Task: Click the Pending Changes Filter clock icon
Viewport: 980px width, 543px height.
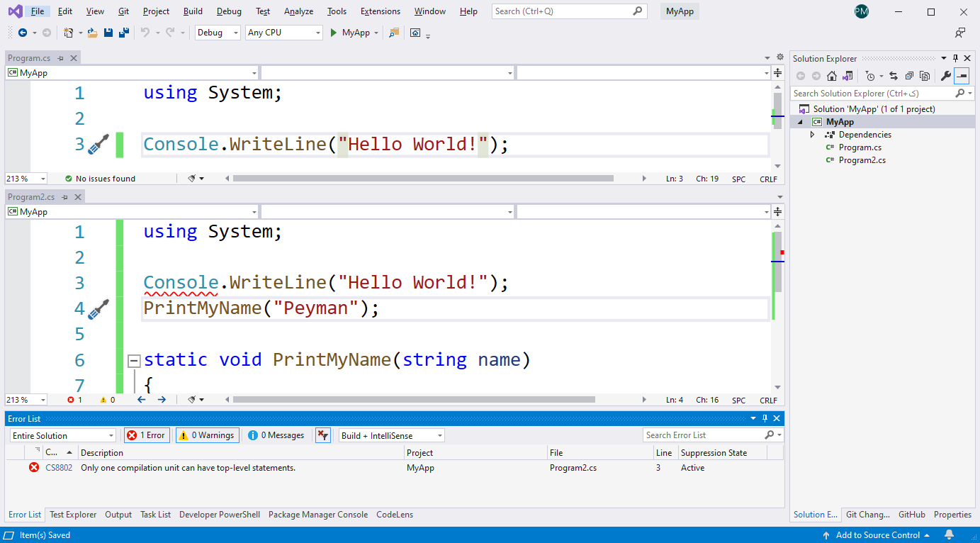Action: pyautogui.click(x=870, y=76)
